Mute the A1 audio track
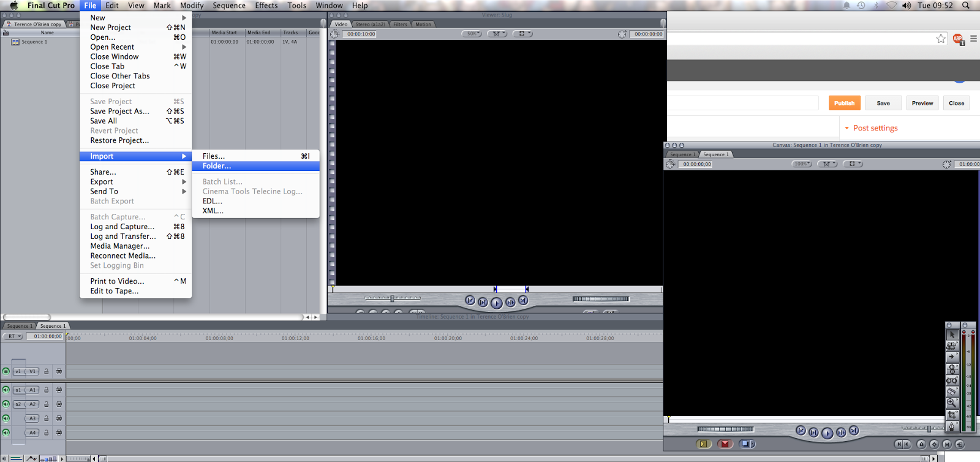Screen dimensions: 980x462 (x=6, y=390)
